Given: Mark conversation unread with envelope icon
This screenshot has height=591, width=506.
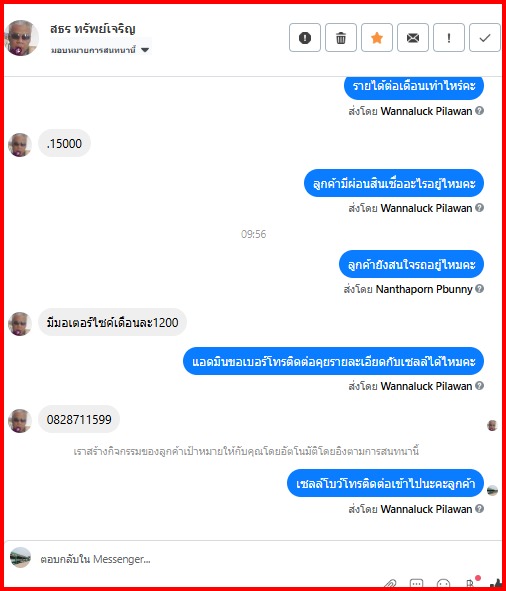Looking at the screenshot, I should point(413,38).
